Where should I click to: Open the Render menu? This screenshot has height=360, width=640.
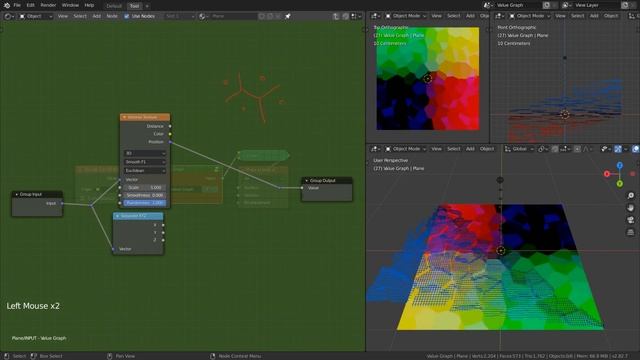[x=48, y=5]
